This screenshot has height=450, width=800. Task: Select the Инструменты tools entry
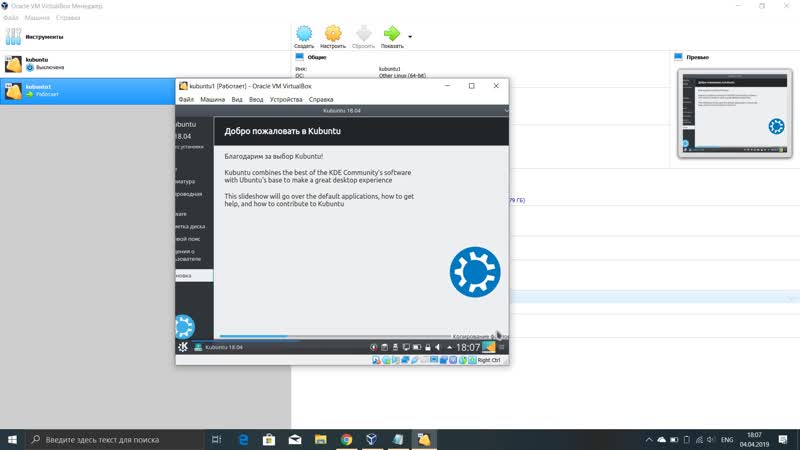(x=145, y=37)
